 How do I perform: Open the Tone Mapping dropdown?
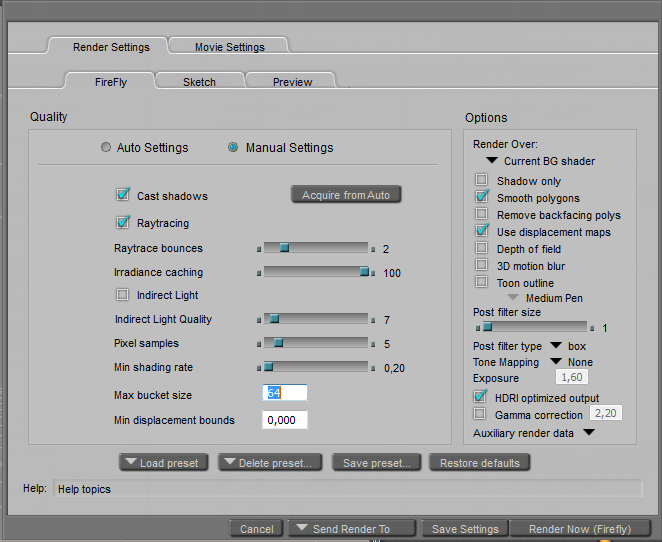pos(556,361)
